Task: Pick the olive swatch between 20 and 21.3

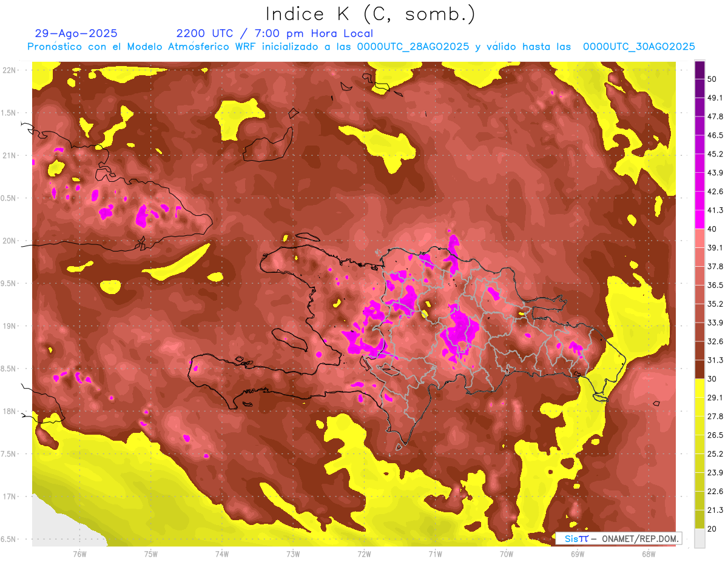Action: click(699, 520)
